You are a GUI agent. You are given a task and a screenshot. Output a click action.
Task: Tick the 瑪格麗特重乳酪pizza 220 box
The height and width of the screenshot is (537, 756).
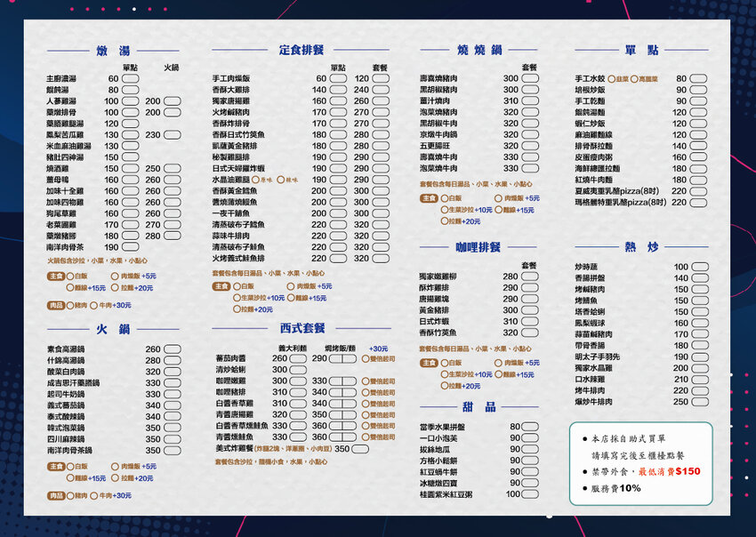(700, 203)
